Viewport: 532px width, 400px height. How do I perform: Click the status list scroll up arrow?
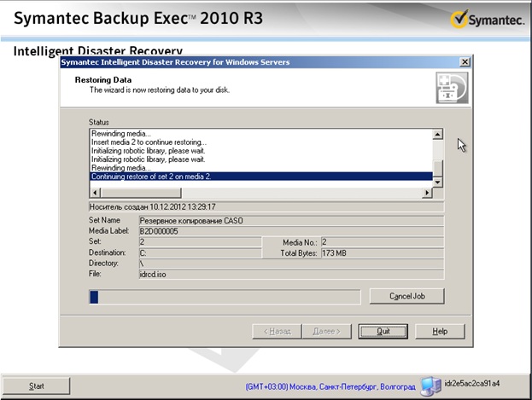pos(438,134)
